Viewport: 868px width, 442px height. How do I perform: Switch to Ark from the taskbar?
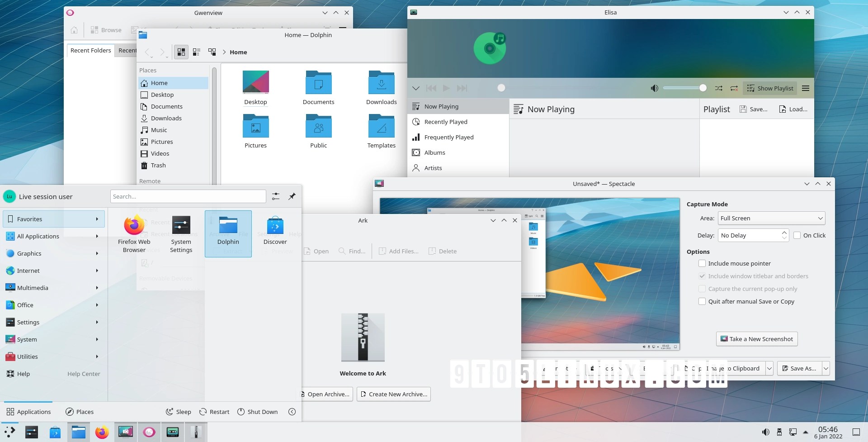(196, 432)
